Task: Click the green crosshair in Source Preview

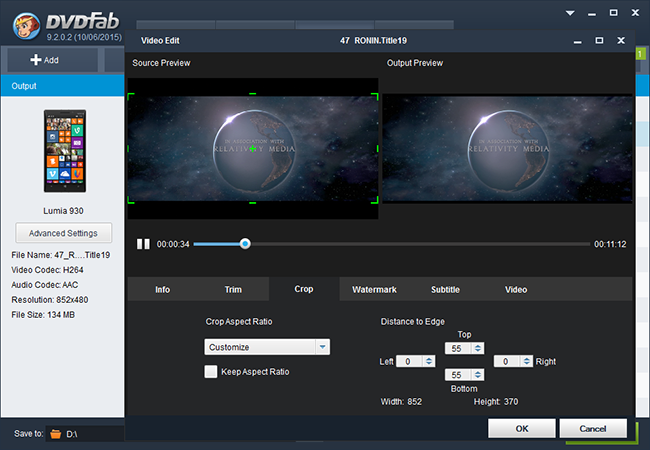Action: tap(252, 148)
